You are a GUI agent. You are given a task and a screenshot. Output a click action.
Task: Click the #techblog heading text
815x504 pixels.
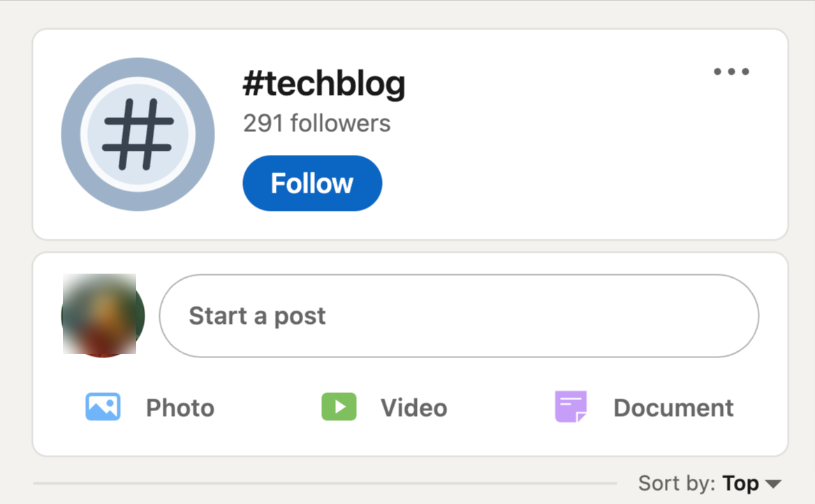coord(323,84)
